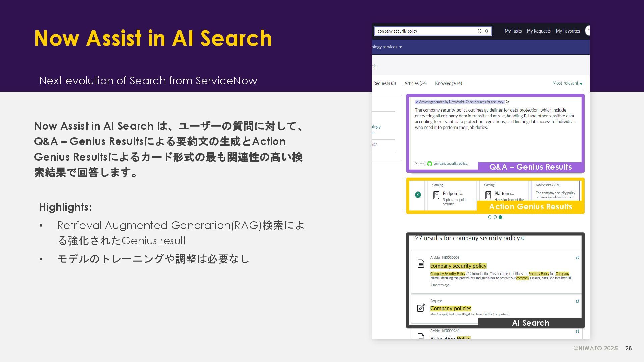The width and height of the screenshot is (644, 362).
Task: Click info icon beside NowAssist answer notice
Action: pos(507,102)
